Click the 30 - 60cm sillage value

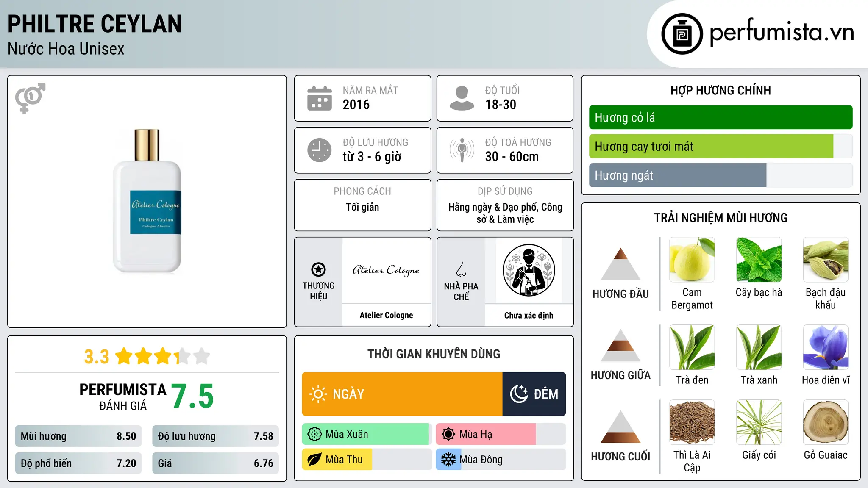tap(512, 157)
